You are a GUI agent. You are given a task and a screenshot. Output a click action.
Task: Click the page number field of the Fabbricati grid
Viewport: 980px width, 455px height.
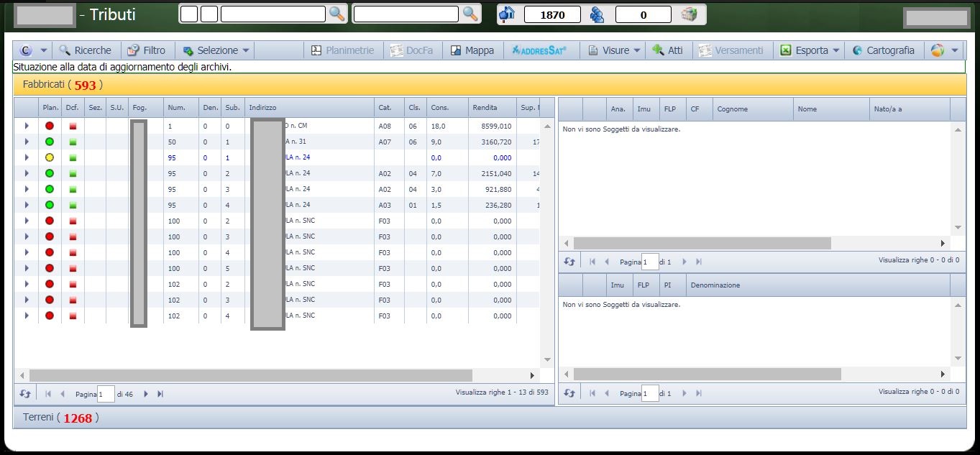click(106, 394)
